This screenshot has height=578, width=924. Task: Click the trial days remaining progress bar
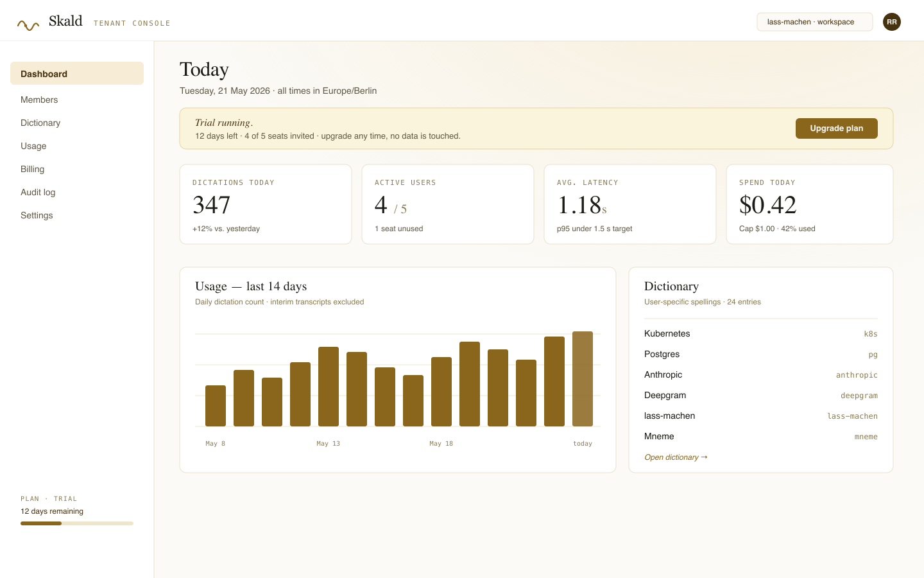pyautogui.click(x=77, y=523)
